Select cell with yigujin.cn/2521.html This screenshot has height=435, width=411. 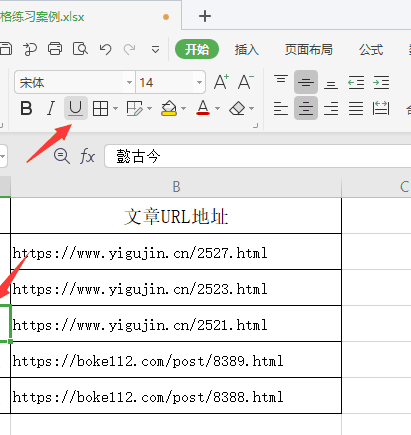(176, 324)
